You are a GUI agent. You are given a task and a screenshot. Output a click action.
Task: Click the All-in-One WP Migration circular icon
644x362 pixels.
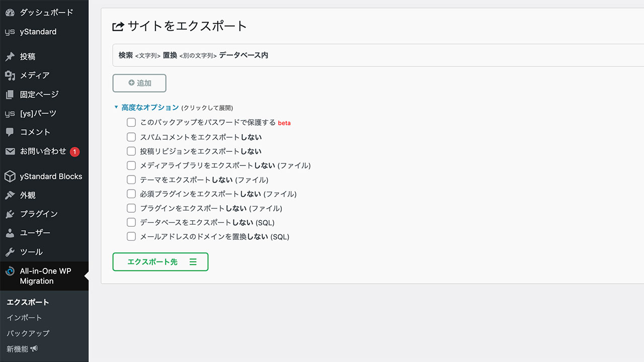10,271
